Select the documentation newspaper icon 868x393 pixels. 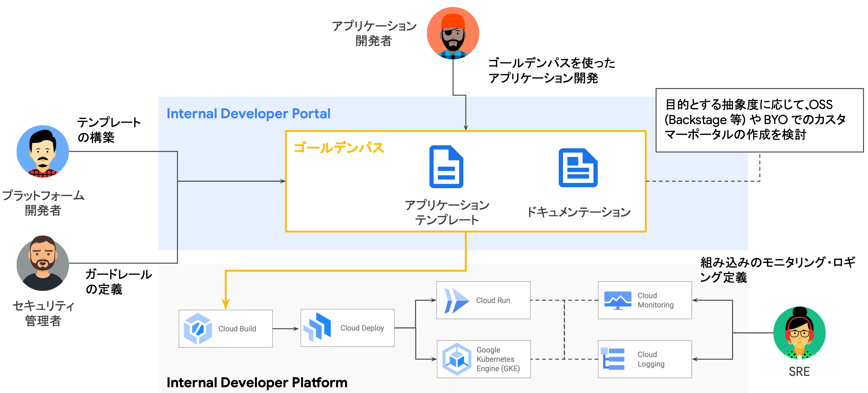(x=578, y=168)
